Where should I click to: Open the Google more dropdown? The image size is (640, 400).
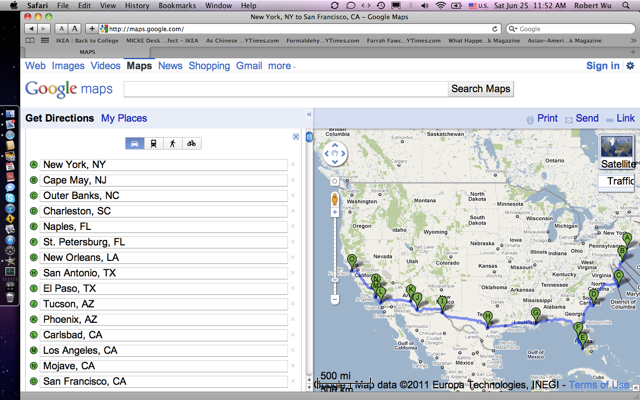point(282,66)
